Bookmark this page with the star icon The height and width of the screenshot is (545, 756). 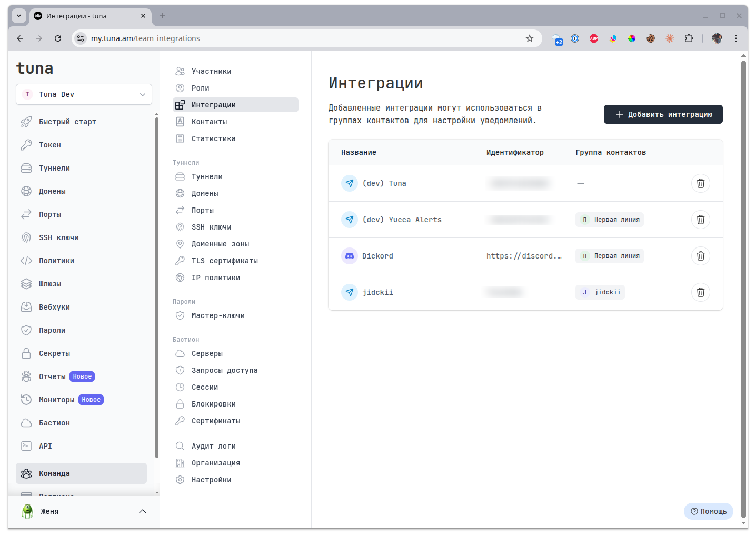[529, 38]
